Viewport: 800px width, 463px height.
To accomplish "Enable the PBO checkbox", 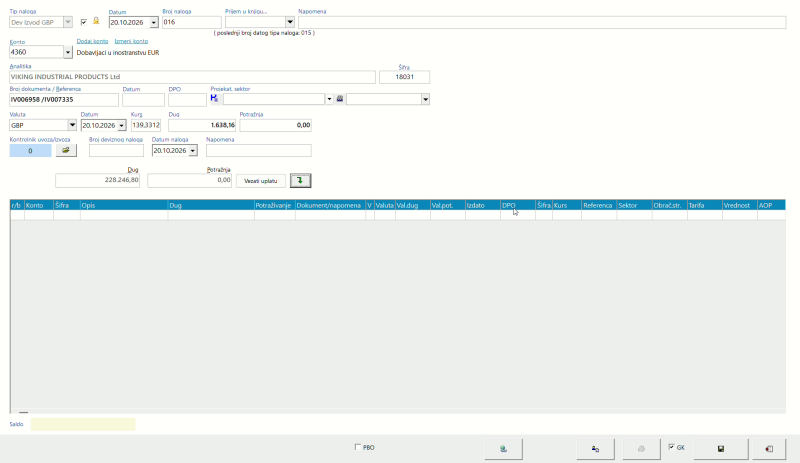I will coord(358,447).
